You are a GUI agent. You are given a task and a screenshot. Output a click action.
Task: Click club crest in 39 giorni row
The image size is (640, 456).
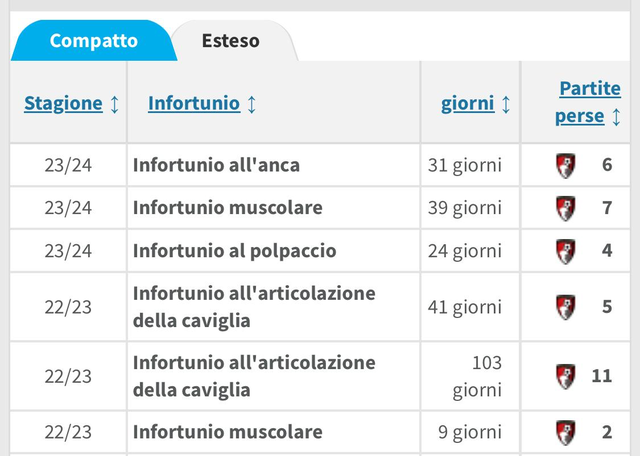click(566, 208)
